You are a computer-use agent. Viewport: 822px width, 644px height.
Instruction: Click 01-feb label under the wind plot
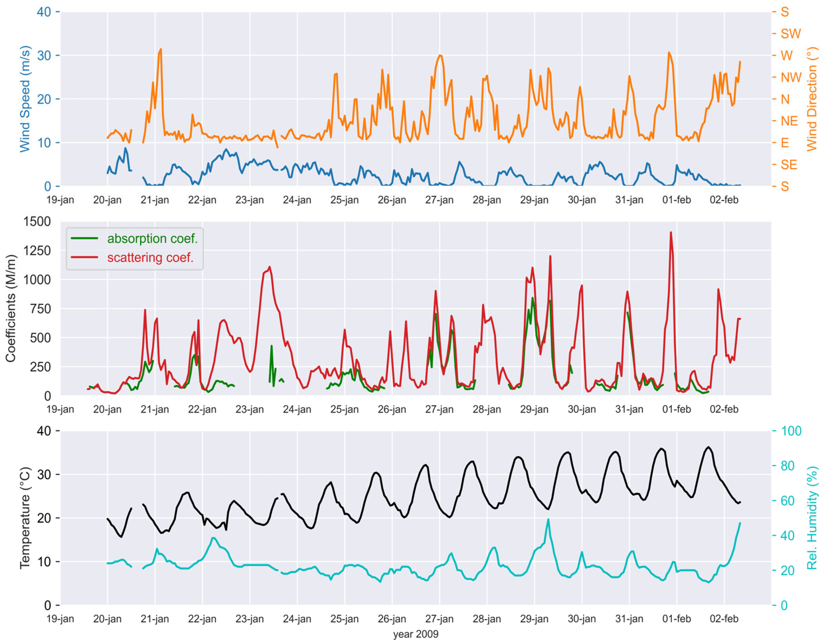point(676,200)
